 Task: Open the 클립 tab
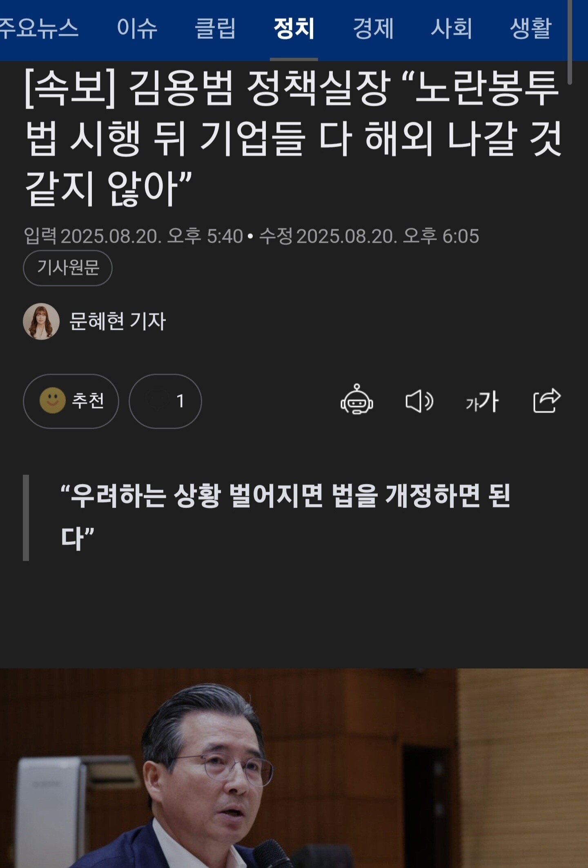[x=216, y=29]
